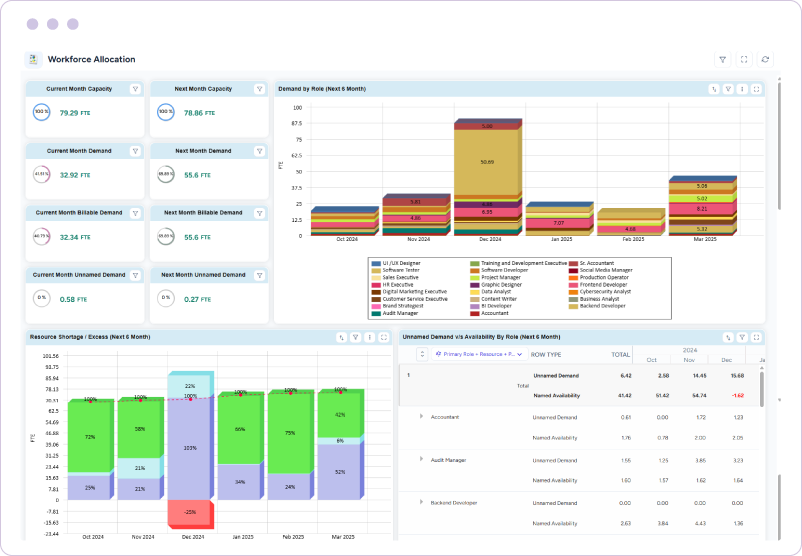This screenshot has height=556, width=802.
Task: Filter the Current Month Capacity card
Action: tap(135, 89)
